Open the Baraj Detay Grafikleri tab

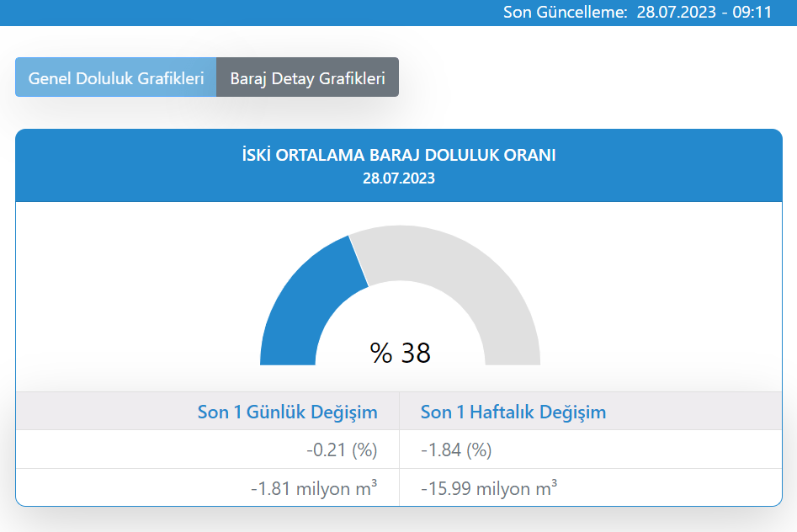307,77
